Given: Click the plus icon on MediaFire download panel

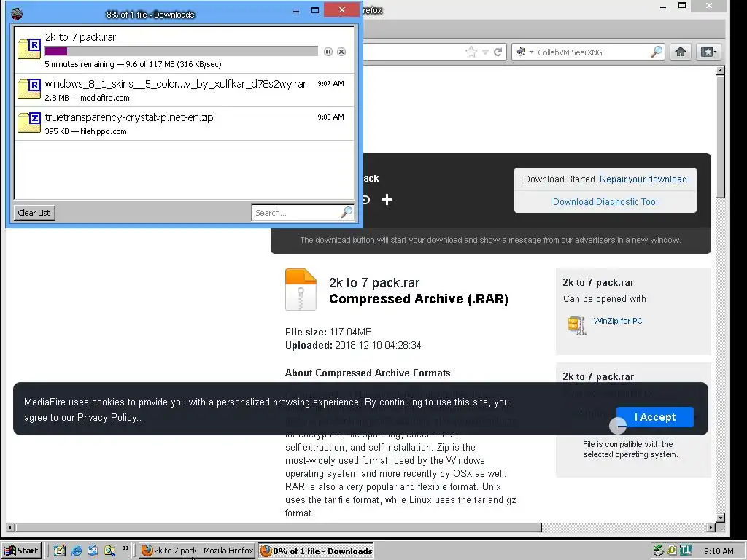Looking at the screenshot, I should tap(387, 200).
